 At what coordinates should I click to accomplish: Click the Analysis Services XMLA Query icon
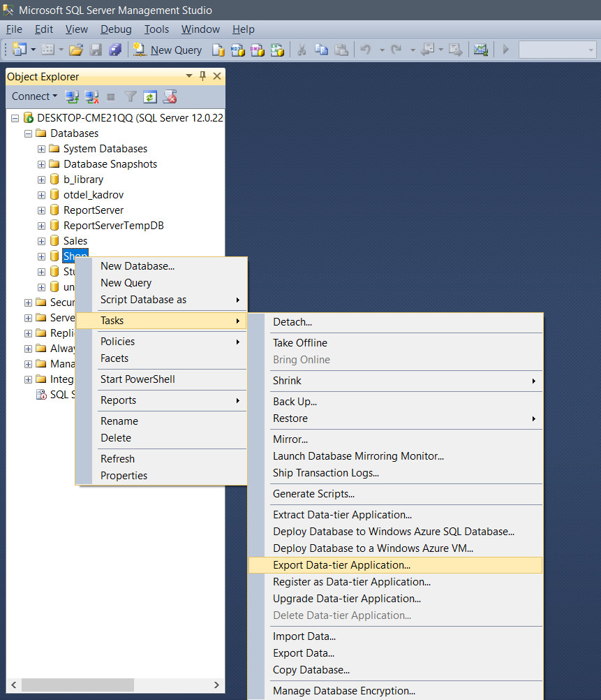(x=277, y=50)
